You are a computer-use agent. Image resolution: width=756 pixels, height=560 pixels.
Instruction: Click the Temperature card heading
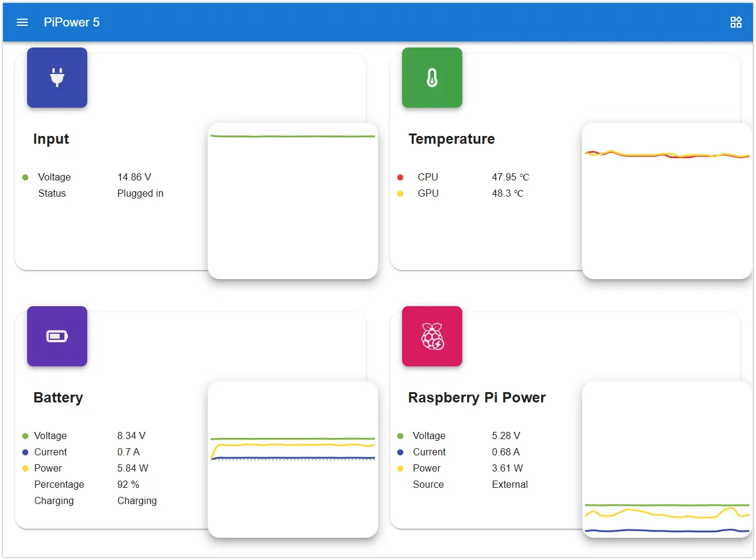[451, 139]
